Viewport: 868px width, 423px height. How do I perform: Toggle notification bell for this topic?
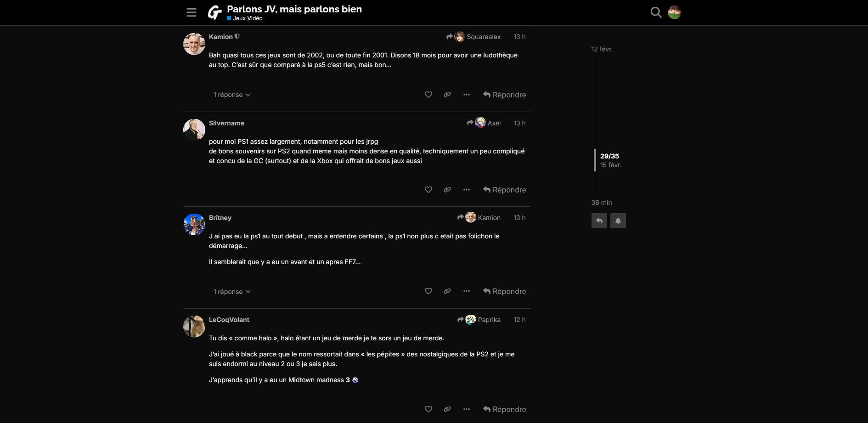click(x=618, y=221)
